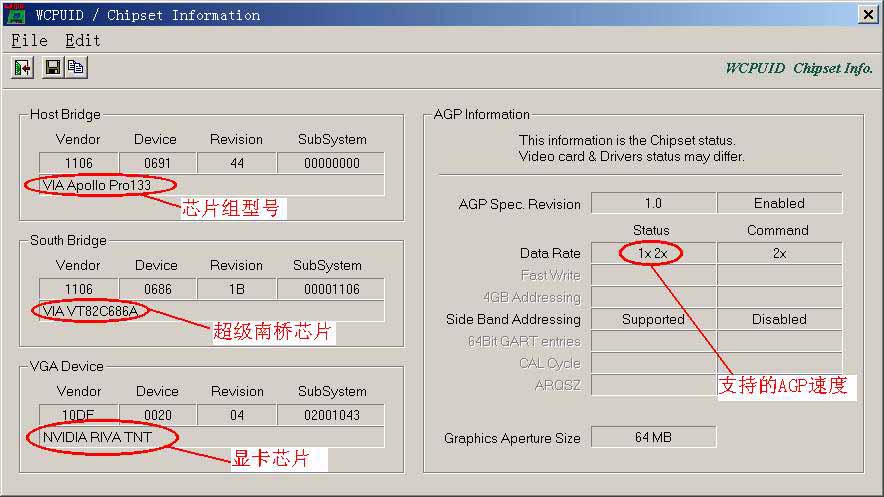Click the WCPUID title bar app icon
Screen dimensions: 884x497
coord(15,14)
